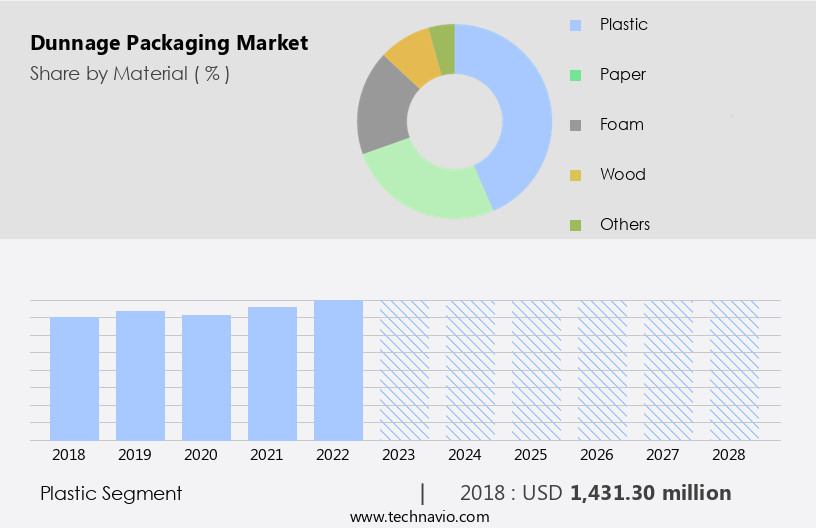This screenshot has height=528, width=816.
Task: Click the hatched forecast bar for 2023
Action: [x=404, y=370]
